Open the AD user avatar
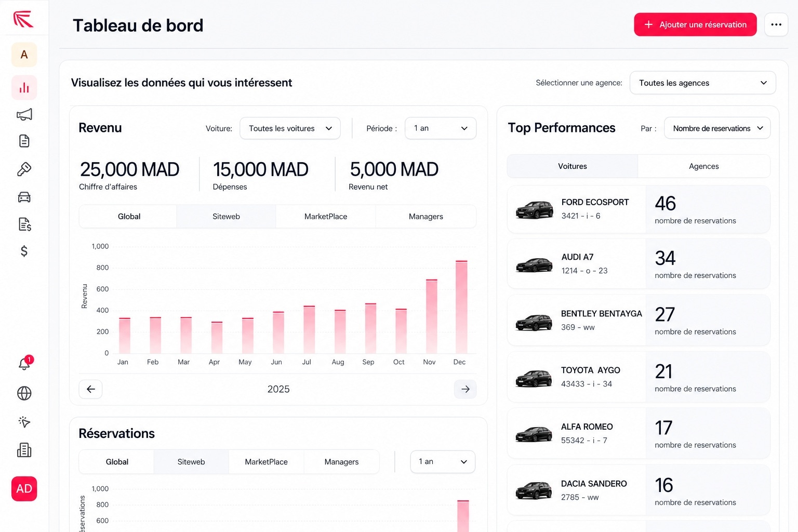This screenshot has width=798, height=532. [24, 489]
